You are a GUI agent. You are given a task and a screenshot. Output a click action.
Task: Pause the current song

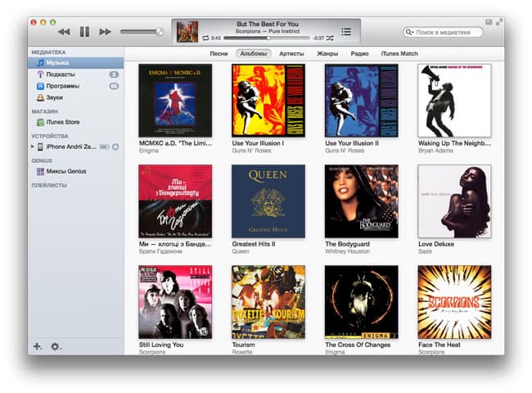pyautogui.click(x=84, y=32)
